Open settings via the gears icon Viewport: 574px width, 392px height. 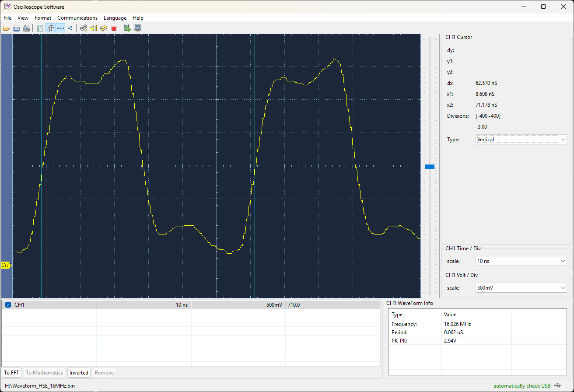(x=84, y=28)
